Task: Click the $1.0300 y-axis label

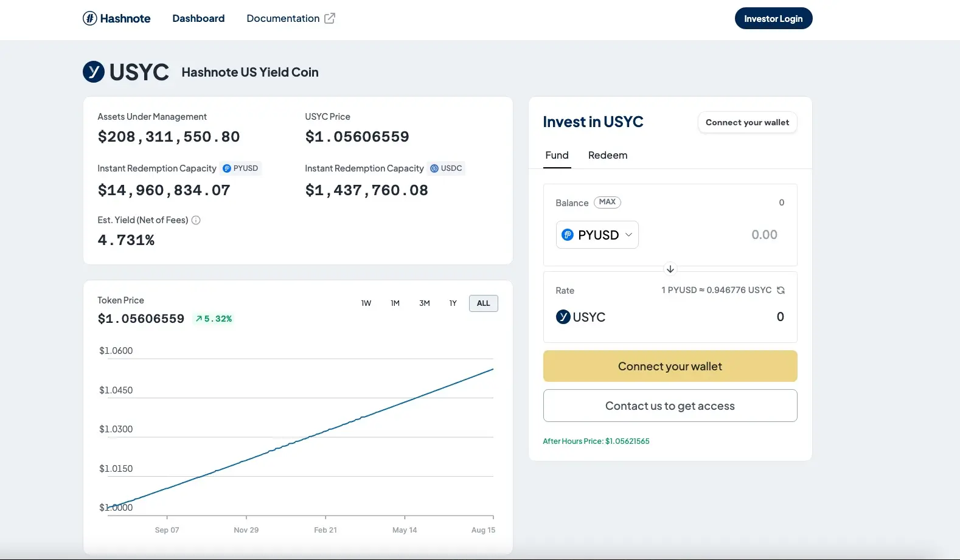Action: [116, 429]
